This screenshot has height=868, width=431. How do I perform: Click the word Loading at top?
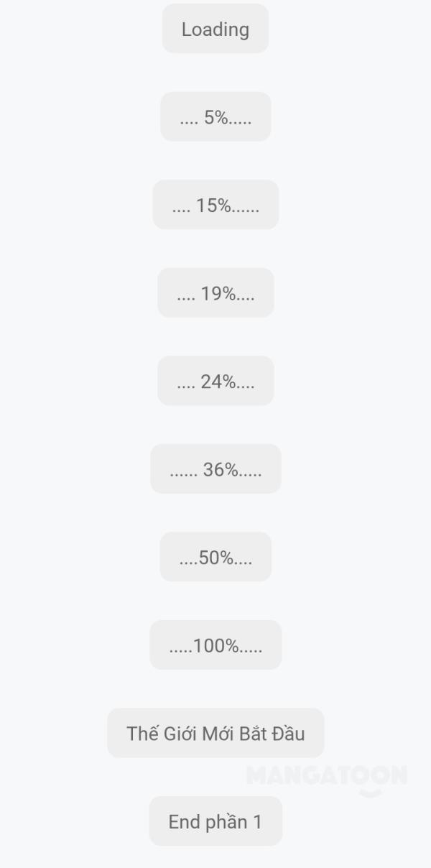[215, 29]
